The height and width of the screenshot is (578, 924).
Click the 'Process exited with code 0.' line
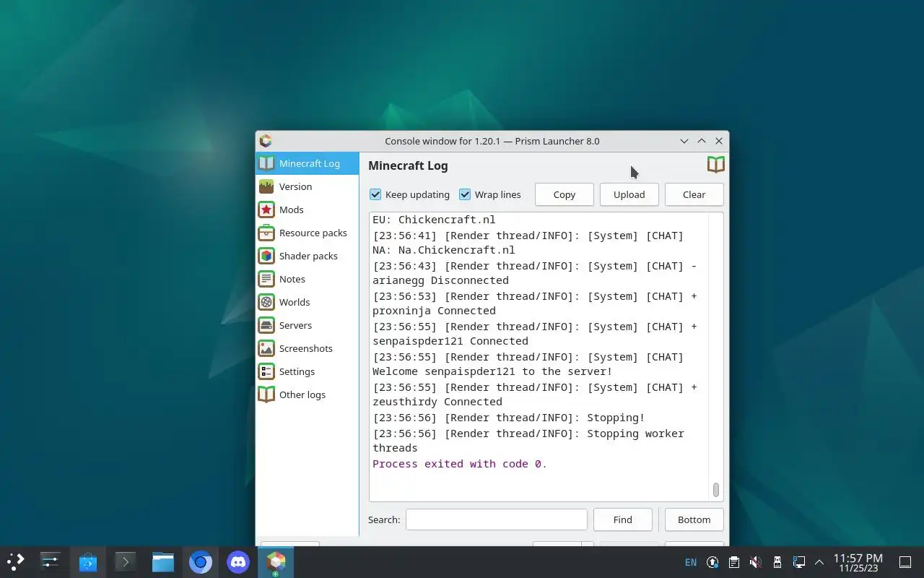[460, 464]
